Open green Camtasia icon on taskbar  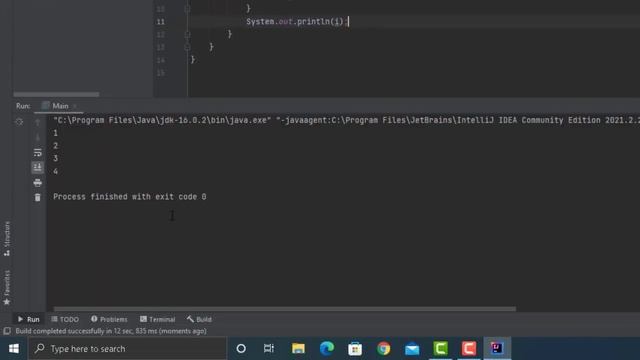coord(440,349)
